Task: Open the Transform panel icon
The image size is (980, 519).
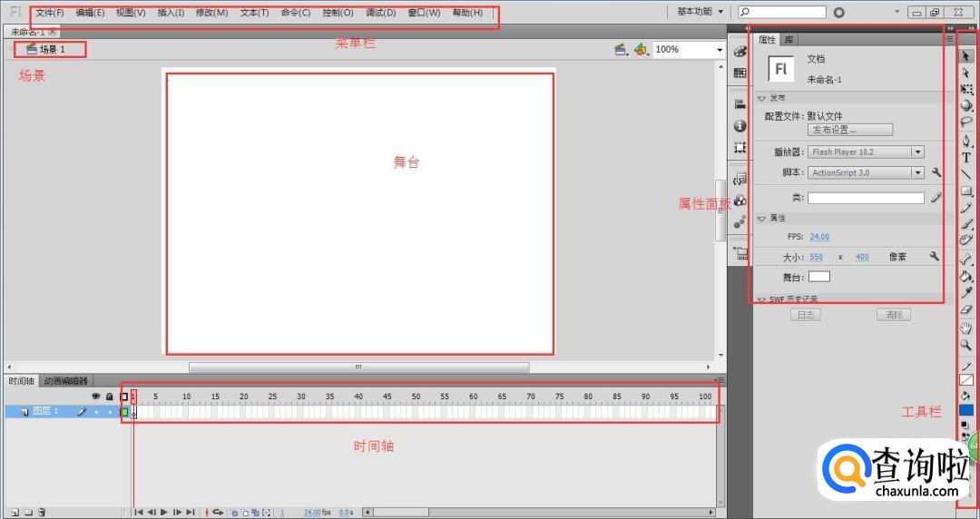Action: click(x=740, y=148)
